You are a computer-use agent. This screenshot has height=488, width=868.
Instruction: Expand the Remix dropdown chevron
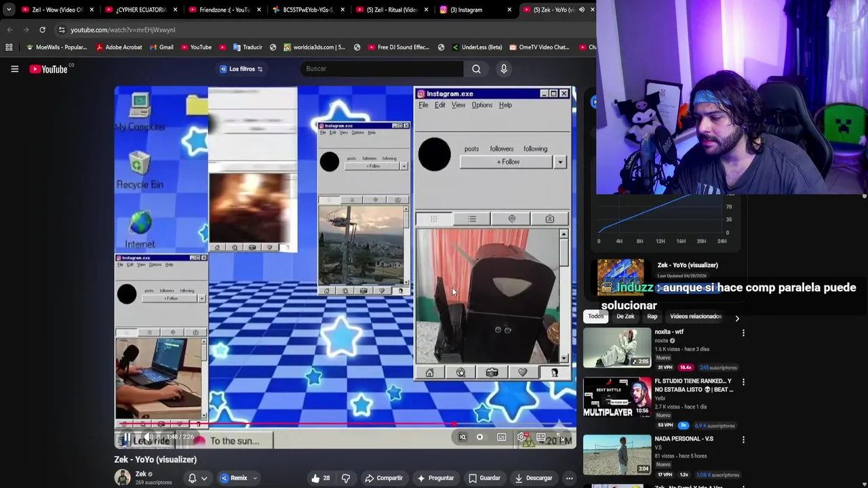point(255,478)
